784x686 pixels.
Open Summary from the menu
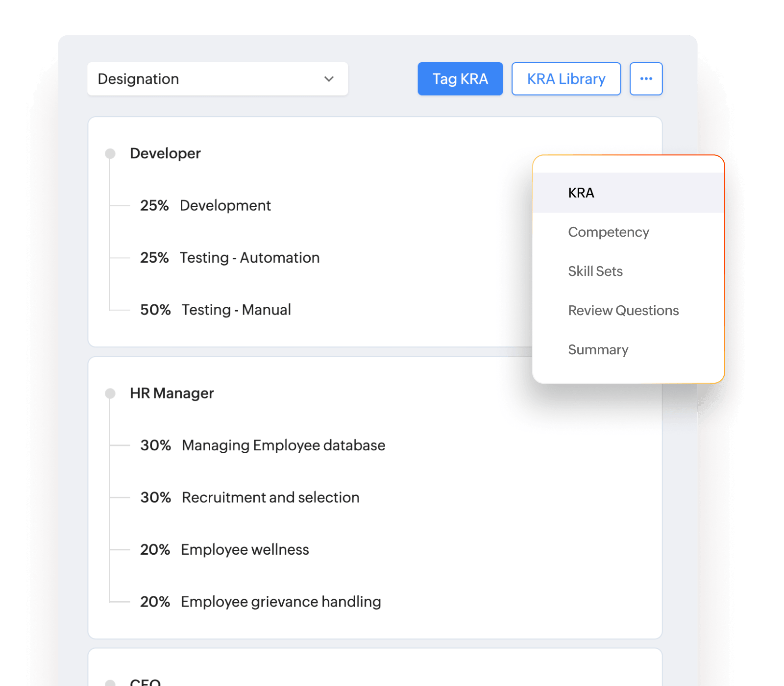(x=598, y=349)
